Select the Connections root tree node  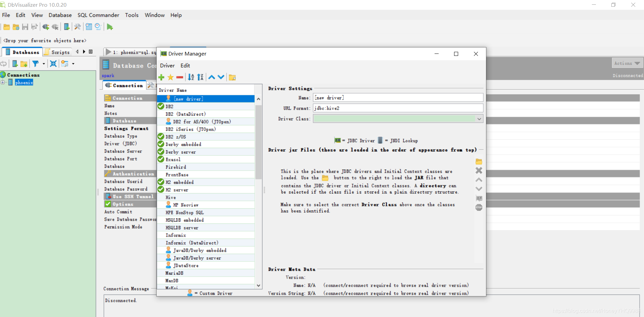pyautogui.click(x=23, y=75)
